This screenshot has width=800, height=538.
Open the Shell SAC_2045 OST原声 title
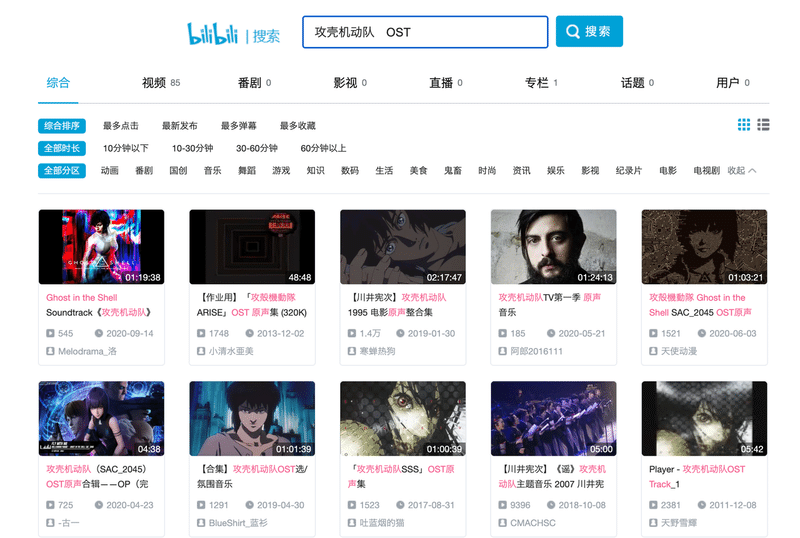(x=700, y=305)
